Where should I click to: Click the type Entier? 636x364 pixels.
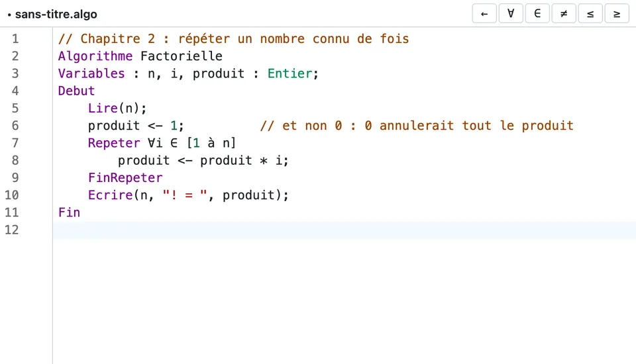pos(290,73)
